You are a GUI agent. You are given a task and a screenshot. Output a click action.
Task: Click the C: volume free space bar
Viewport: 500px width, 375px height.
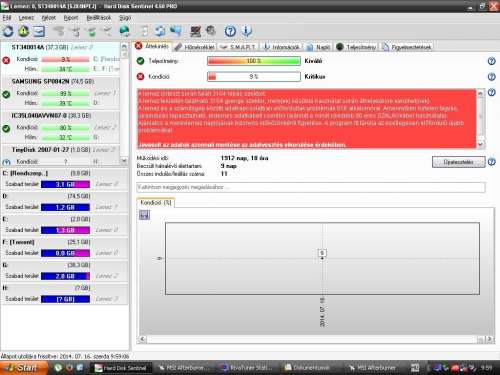(65, 184)
